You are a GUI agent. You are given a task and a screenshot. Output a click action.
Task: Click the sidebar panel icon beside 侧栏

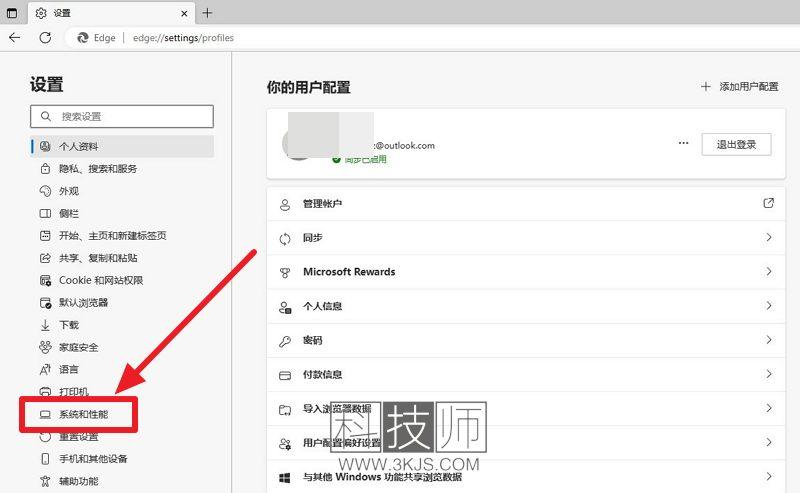pyautogui.click(x=45, y=213)
